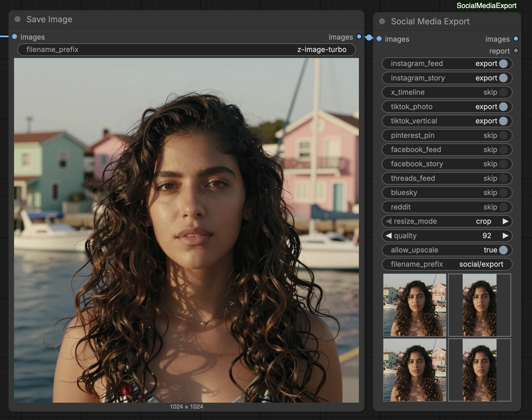Enable bluesky export
The width and height of the screenshot is (532, 420).
click(x=503, y=193)
